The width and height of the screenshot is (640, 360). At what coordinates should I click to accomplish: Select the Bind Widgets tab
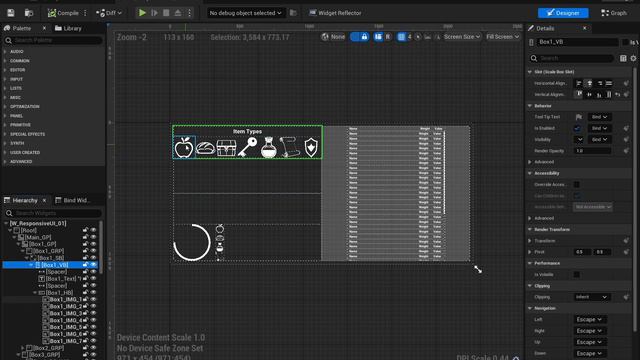click(73, 200)
